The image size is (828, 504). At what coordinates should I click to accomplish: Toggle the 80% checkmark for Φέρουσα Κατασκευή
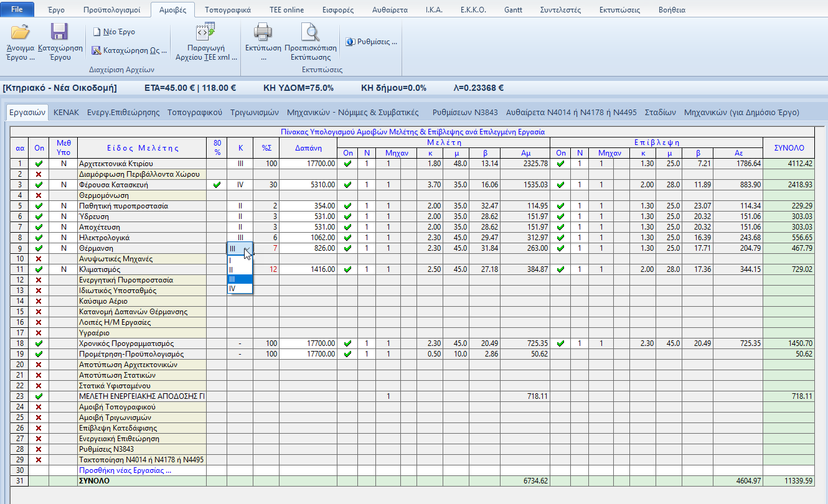[x=217, y=185]
